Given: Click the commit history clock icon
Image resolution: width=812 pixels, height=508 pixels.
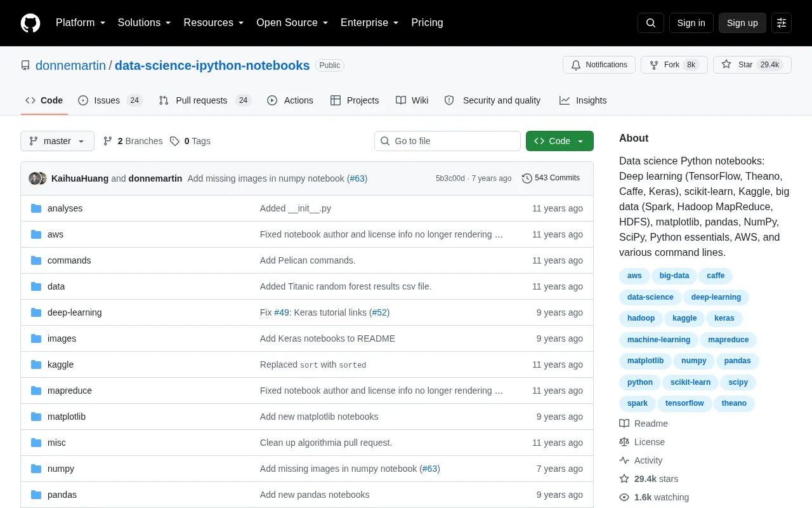Looking at the screenshot, I should [x=527, y=178].
